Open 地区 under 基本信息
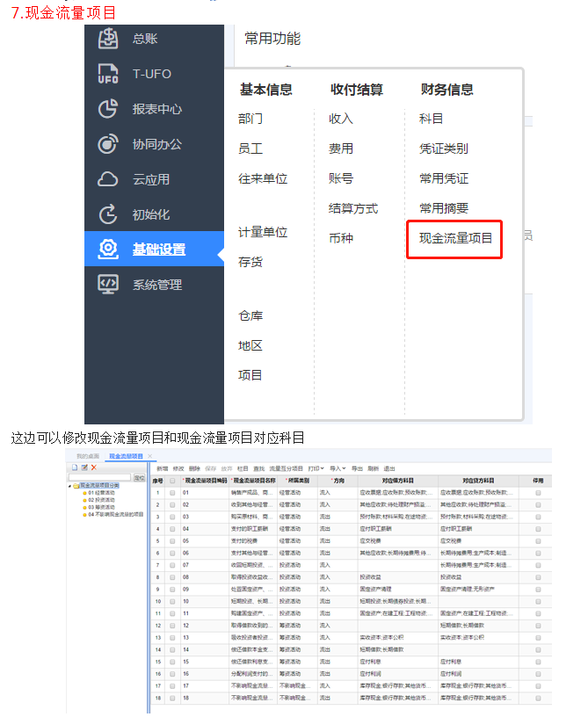The image size is (588, 717). point(250,345)
